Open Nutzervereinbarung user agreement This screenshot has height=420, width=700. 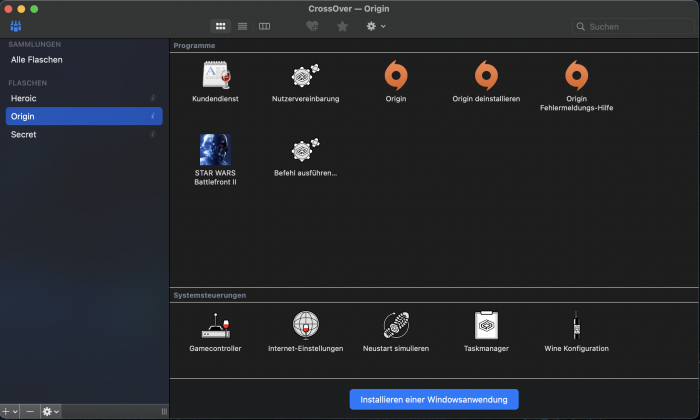click(305, 76)
